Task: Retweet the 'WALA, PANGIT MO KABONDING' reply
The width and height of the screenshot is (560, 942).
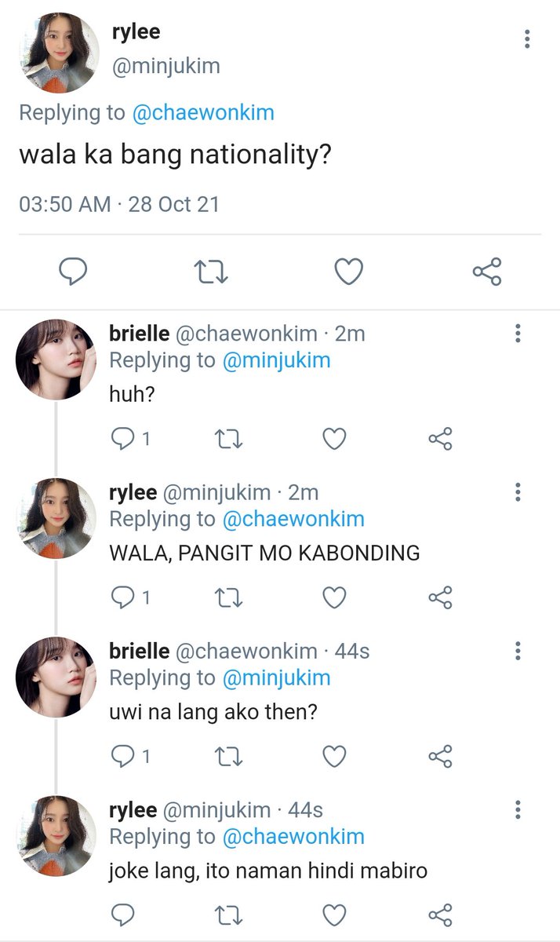Action: [x=228, y=598]
